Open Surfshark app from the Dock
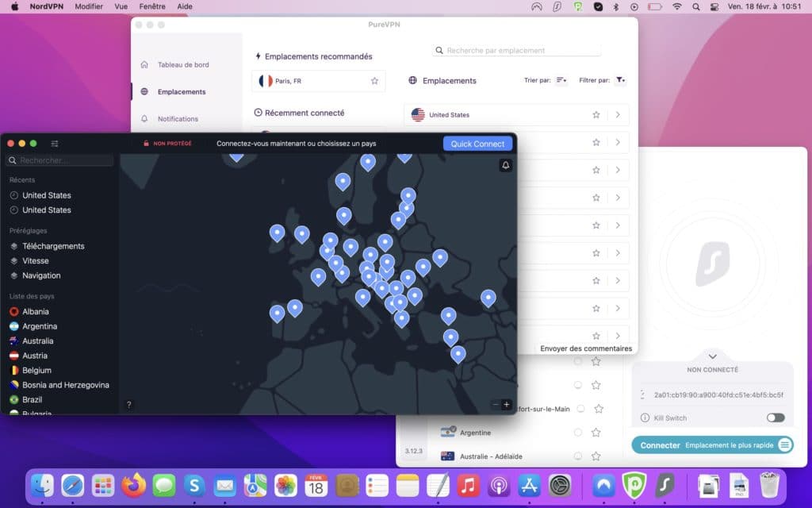 click(x=665, y=486)
